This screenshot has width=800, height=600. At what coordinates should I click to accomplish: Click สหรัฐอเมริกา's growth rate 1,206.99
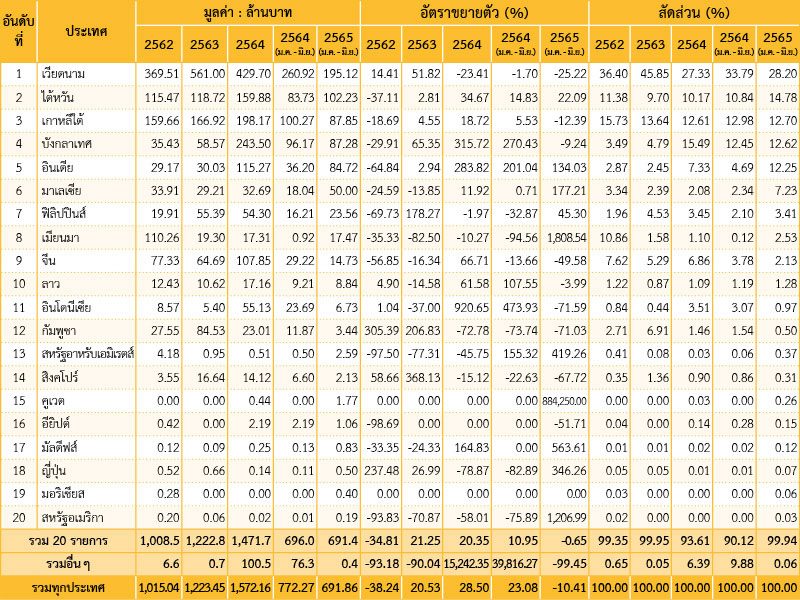click(567, 518)
